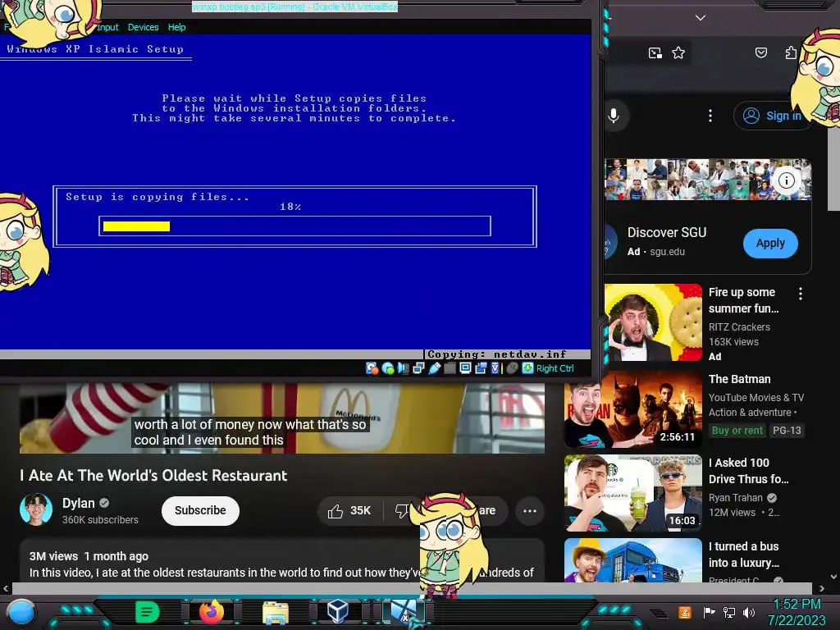The height and width of the screenshot is (630, 840).
Task: Click video title 'I Ate At The World's Oldest Restaurant'
Action: click(x=153, y=476)
